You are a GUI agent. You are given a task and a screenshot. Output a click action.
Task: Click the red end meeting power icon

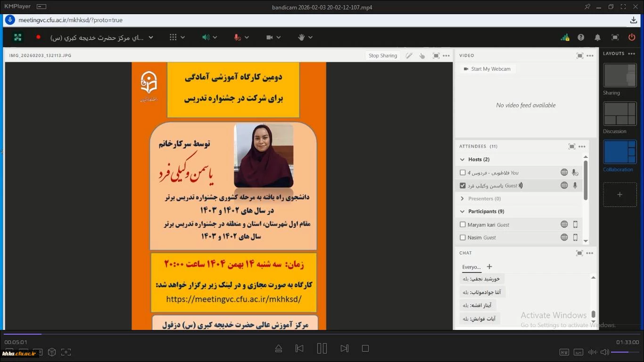[x=632, y=37]
